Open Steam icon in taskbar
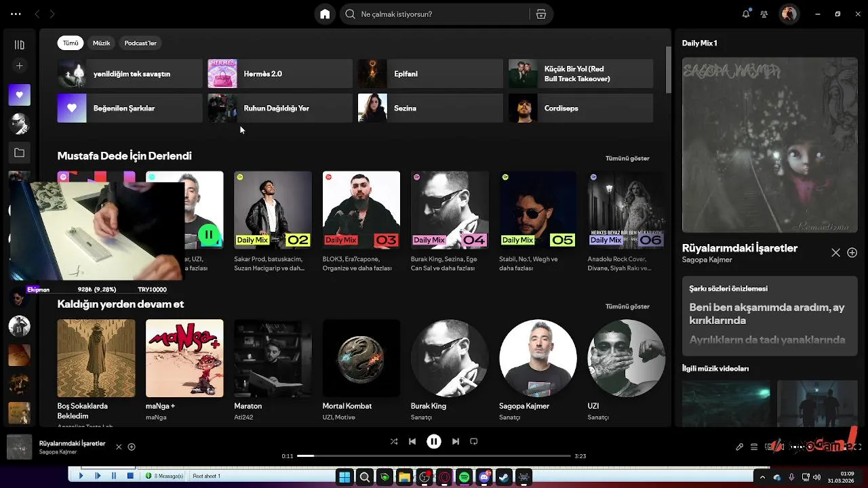868x488 pixels. (x=504, y=477)
